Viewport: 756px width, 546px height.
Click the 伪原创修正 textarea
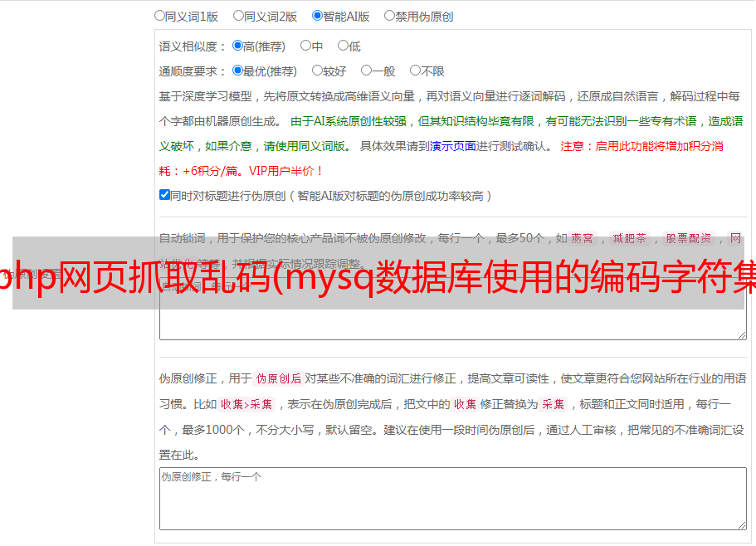453,499
